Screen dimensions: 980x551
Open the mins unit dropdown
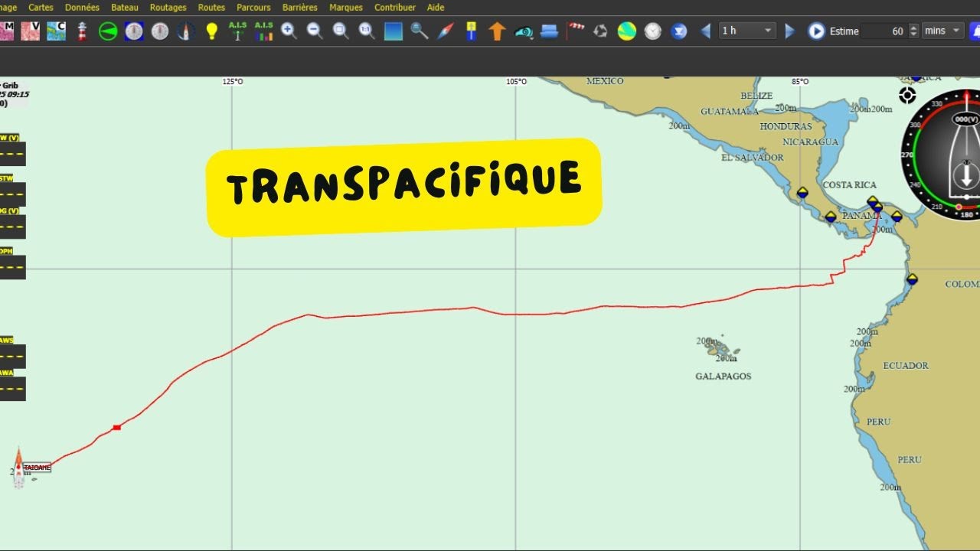[x=944, y=31]
